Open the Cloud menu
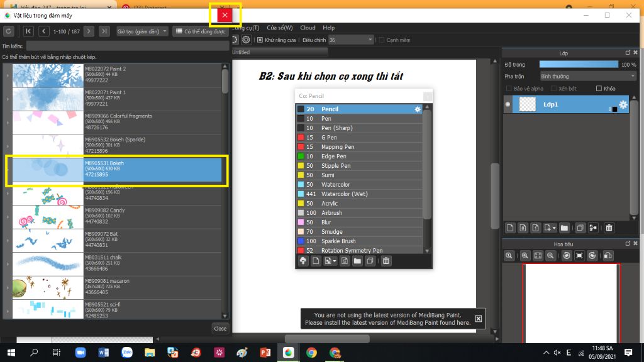Viewport: 644px width, 362px height. 308,28
